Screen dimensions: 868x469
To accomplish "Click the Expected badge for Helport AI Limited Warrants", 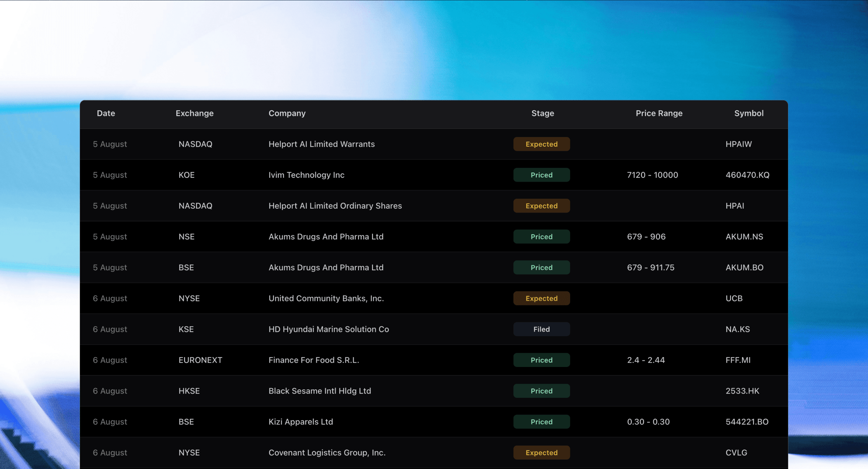I will click(x=541, y=144).
